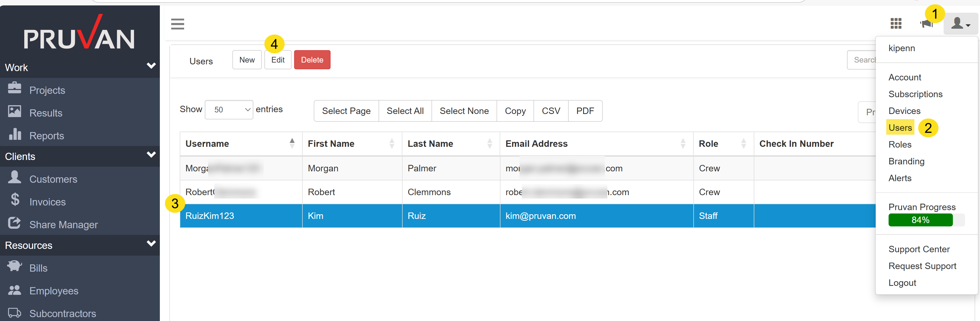The height and width of the screenshot is (321, 980).
Task: Expand the Clients section chevron
Action: (151, 155)
